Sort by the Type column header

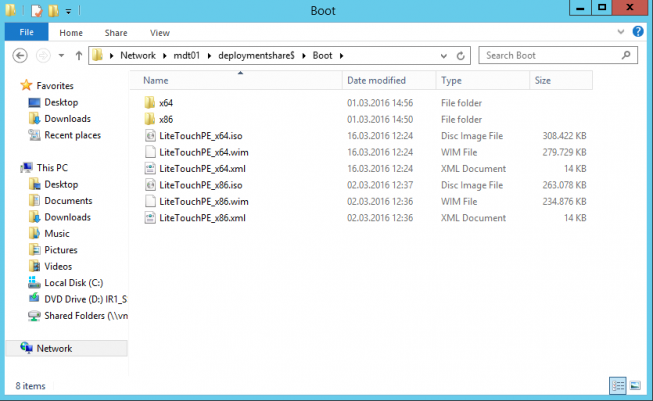tap(483, 80)
